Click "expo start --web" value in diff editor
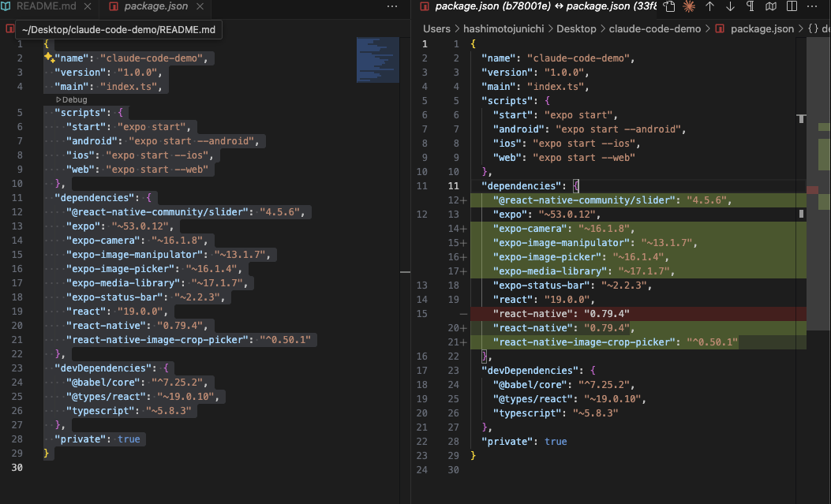831x504 pixels. (x=584, y=158)
